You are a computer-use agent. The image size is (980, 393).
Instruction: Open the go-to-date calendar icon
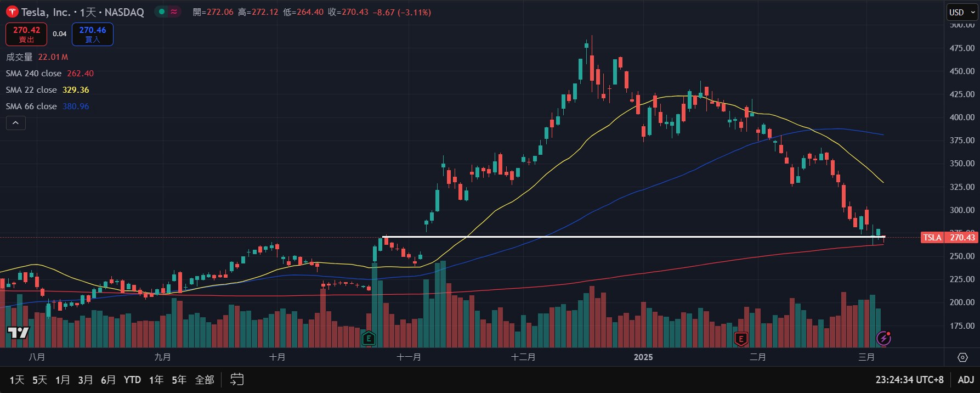point(237,379)
